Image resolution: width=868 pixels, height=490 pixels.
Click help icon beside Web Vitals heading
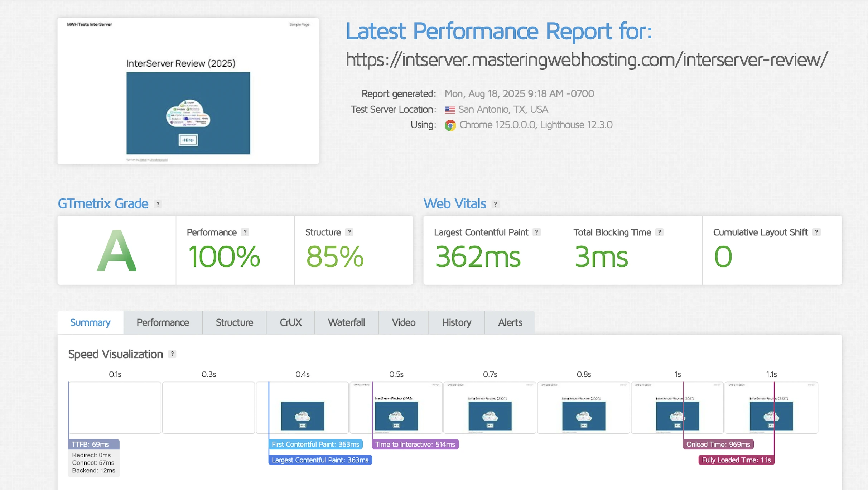(x=495, y=204)
